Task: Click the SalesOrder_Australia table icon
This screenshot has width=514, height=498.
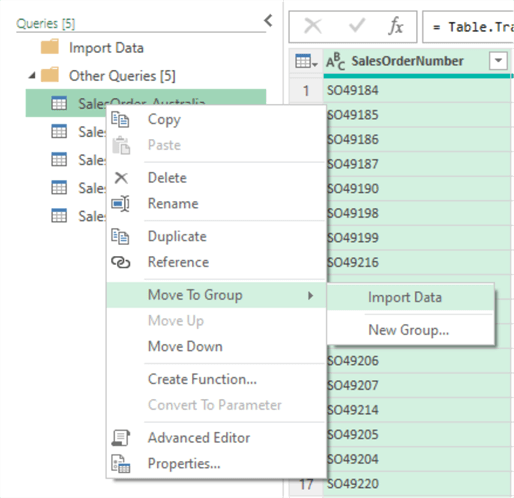Action: click(59, 103)
